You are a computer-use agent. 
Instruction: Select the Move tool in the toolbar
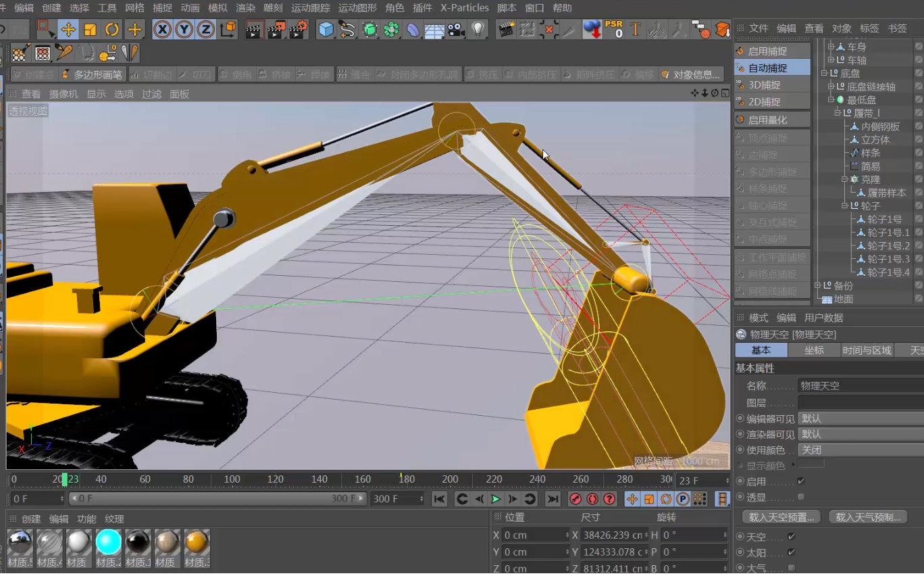[x=68, y=29]
